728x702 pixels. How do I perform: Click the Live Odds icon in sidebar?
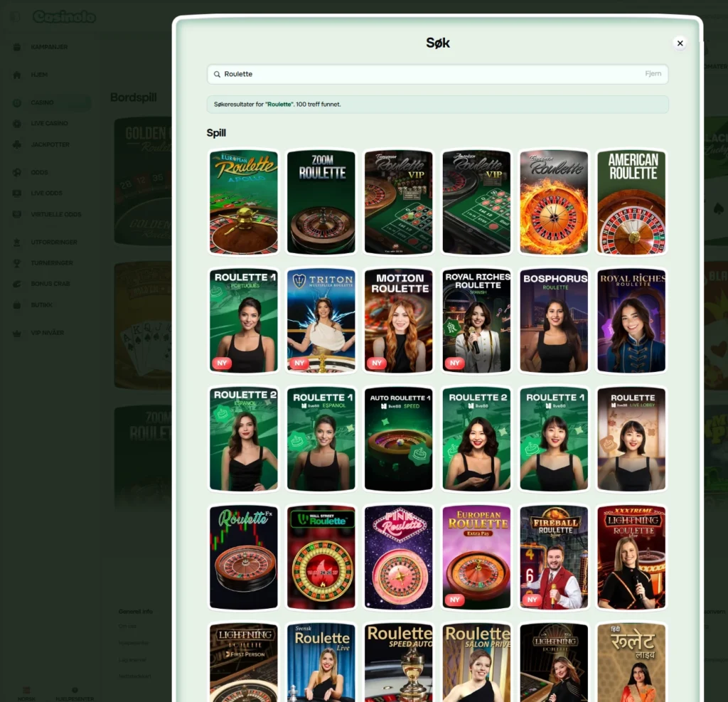pyautogui.click(x=17, y=193)
